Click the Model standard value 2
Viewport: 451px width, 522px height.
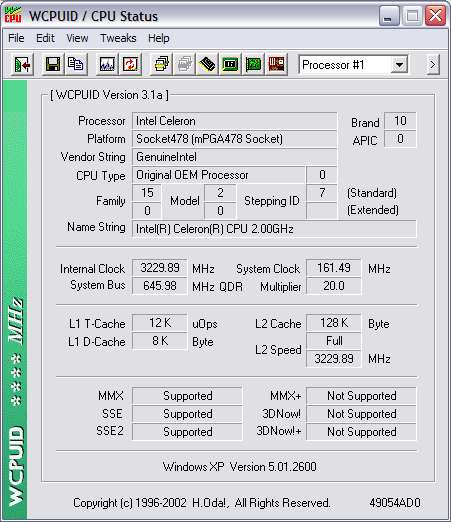220,193
